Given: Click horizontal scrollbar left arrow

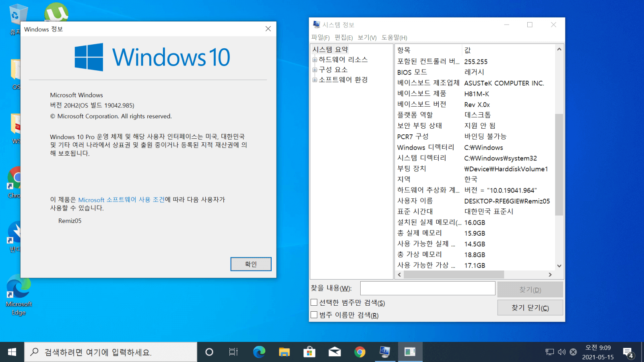Looking at the screenshot, I should coord(399,275).
